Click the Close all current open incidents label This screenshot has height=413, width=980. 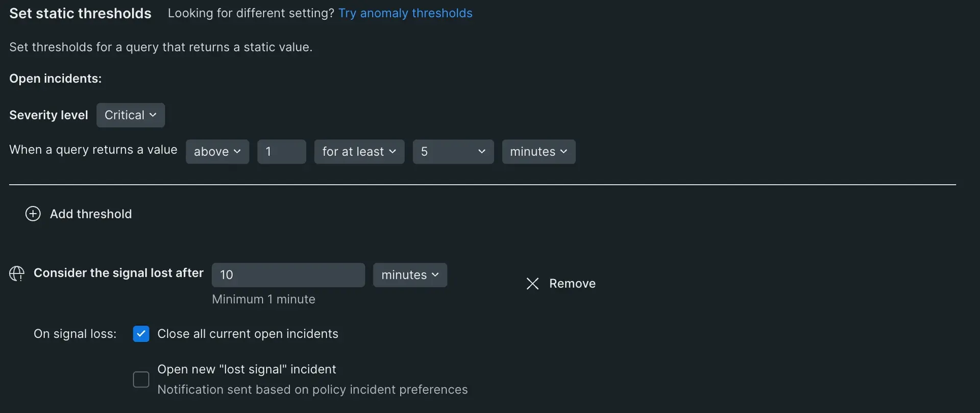point(248,334)
